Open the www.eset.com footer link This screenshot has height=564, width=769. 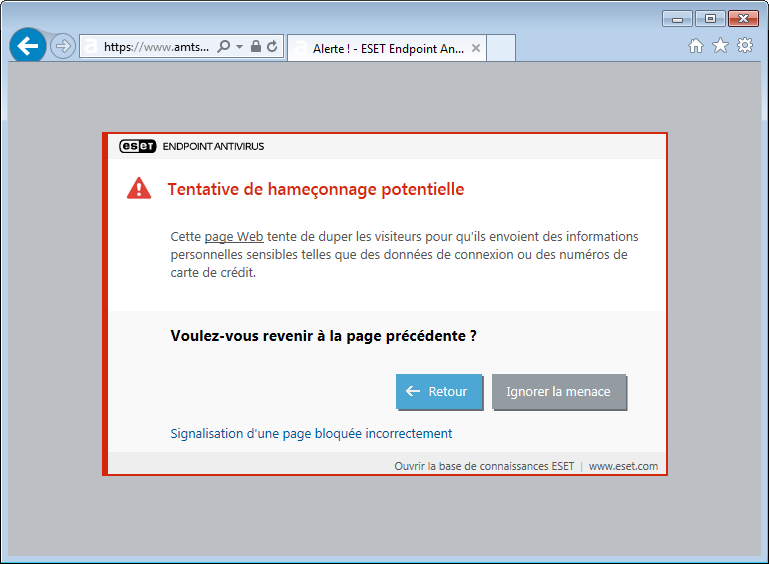623,466
